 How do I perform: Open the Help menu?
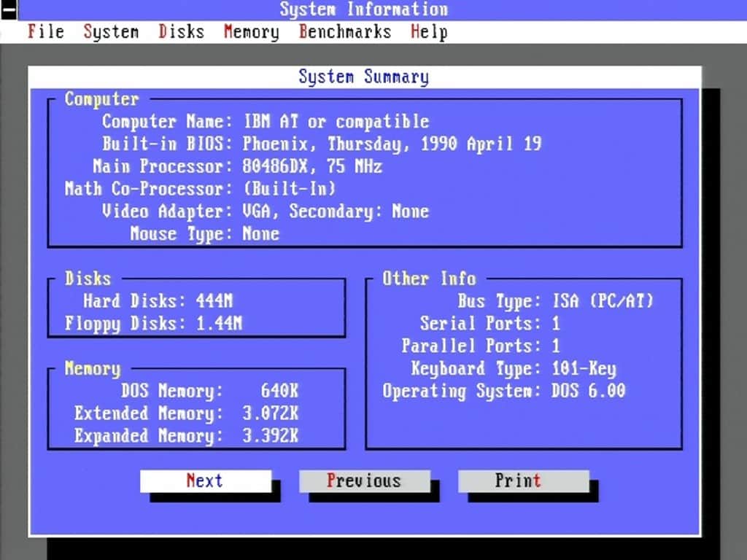click(429, 32)
